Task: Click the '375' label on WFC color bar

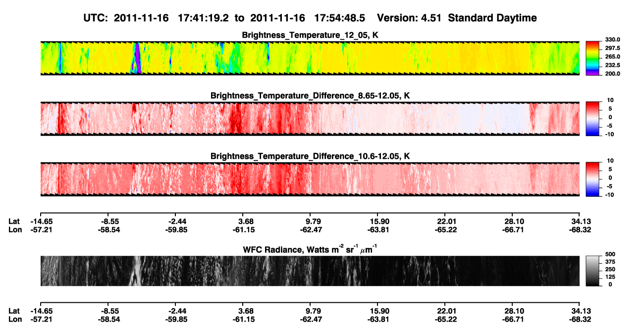Action: (x=610, y=262)
